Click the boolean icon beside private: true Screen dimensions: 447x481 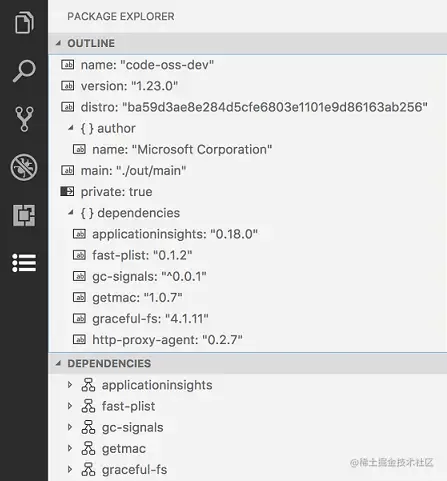(x=67, y=192)
